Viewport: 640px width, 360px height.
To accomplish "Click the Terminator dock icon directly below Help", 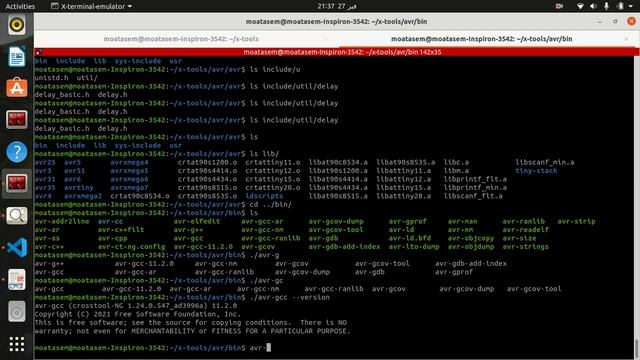I will [16, 184].
